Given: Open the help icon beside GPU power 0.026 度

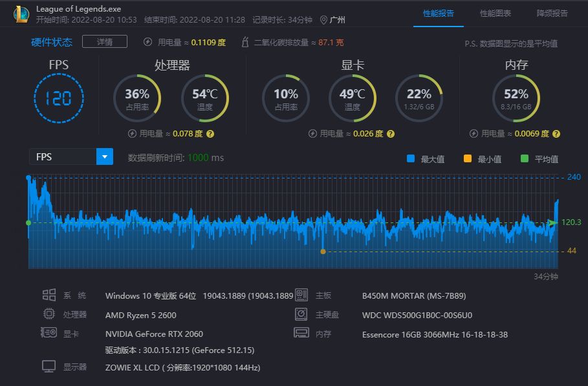Looking at the screenshot, I should [x=390, y=134].
